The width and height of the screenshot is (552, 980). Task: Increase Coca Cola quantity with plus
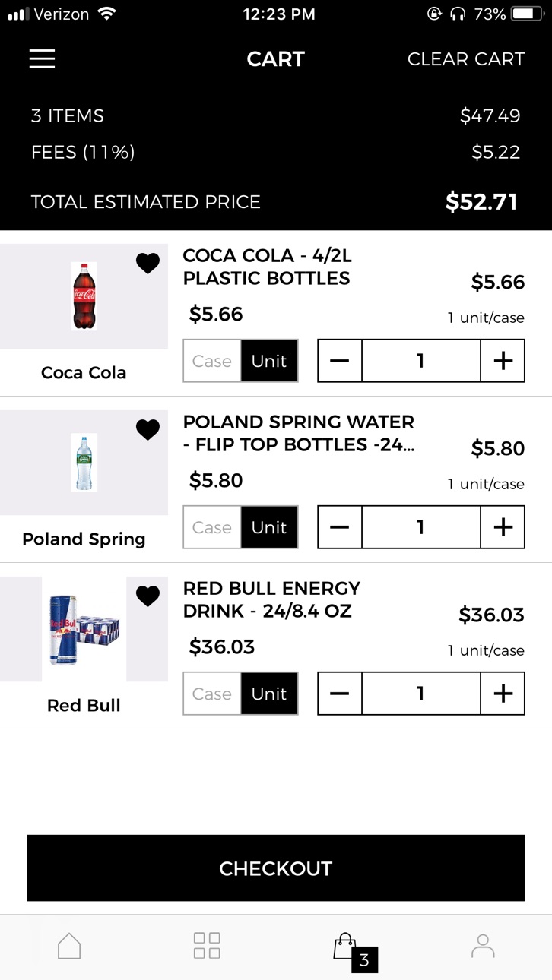pos(503,361)
